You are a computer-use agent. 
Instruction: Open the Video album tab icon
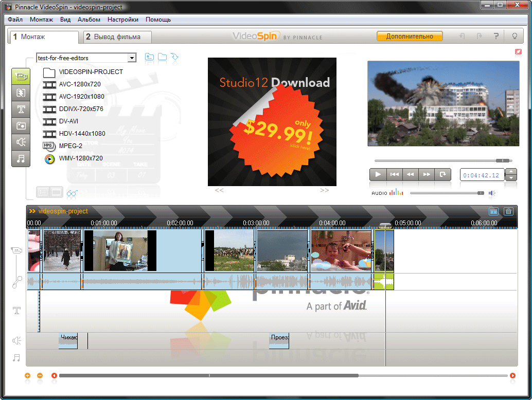click(21, 76)
